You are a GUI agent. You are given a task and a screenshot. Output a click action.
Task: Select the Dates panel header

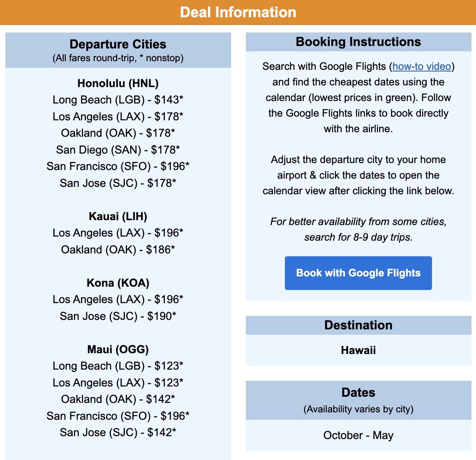(358, 392)
